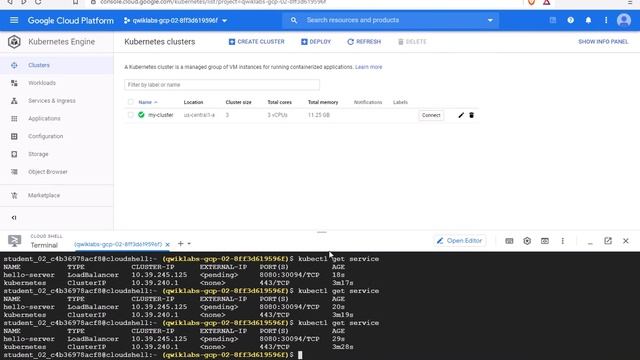Click the Deploy button
The width and height of the screenshot is (640, 360).
(316, 42)
